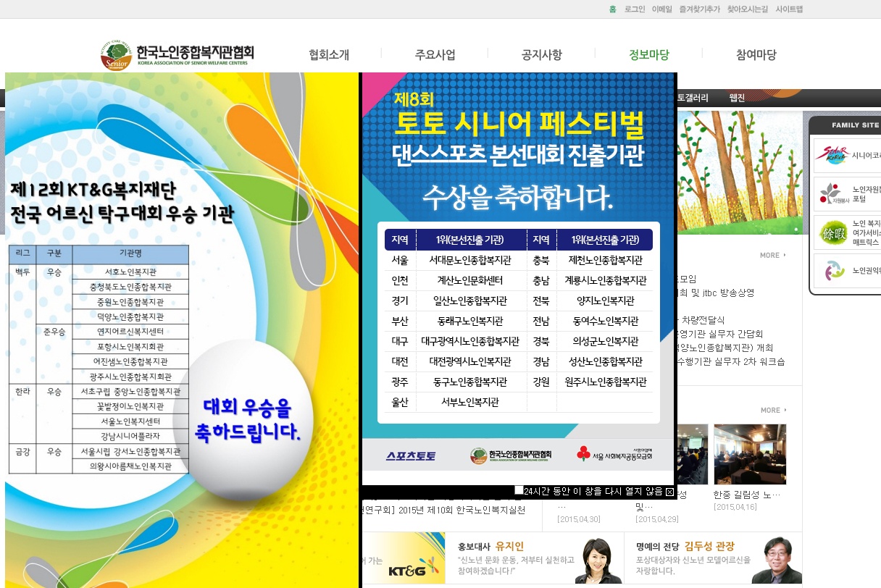Click 서대문노인종합복지관 in the festival table
The image size is (881, 588).
[x=469, y=260]
